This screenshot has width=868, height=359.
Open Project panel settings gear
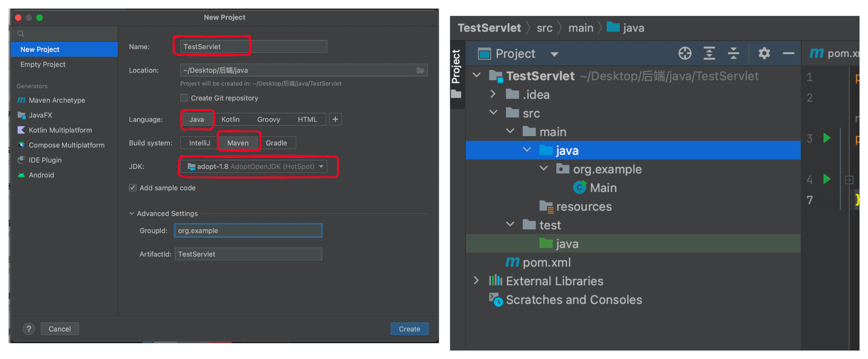coord(764,53)
